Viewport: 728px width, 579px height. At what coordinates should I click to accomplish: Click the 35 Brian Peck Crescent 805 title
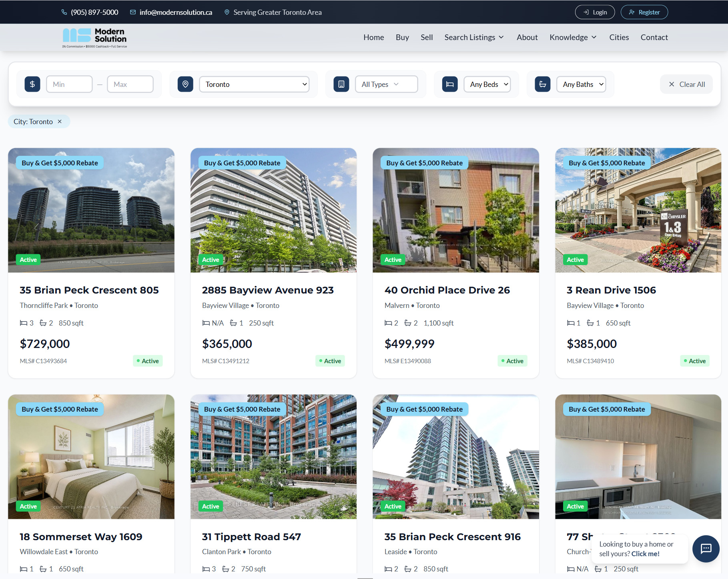tap(89, 290)
